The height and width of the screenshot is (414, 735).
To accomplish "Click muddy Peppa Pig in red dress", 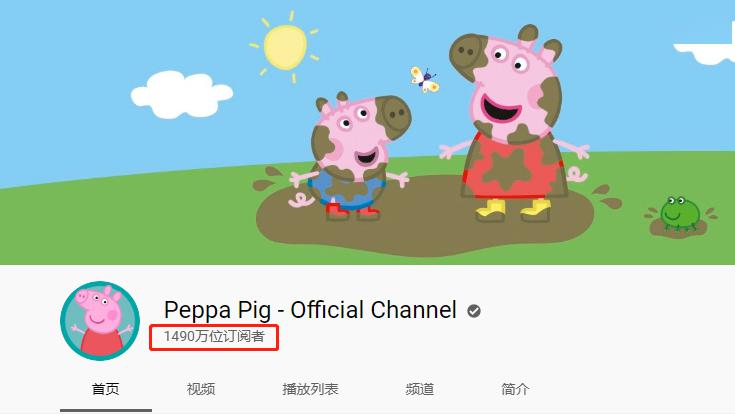I will [513, 124].
